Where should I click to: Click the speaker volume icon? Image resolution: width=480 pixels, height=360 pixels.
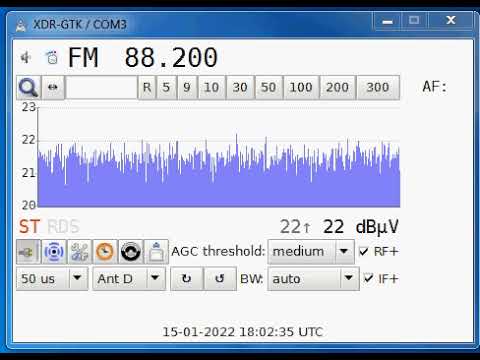click(x=25, y=58)
